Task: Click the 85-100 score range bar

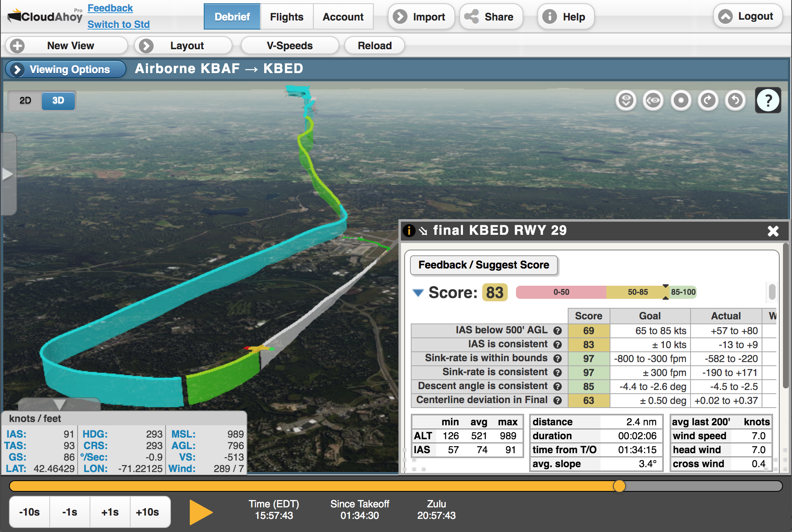Action: (x=682, y=292)
